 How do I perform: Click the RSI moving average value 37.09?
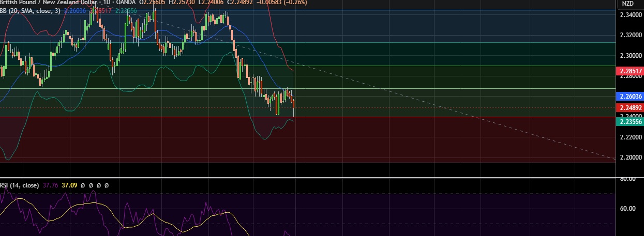point(69,185)
